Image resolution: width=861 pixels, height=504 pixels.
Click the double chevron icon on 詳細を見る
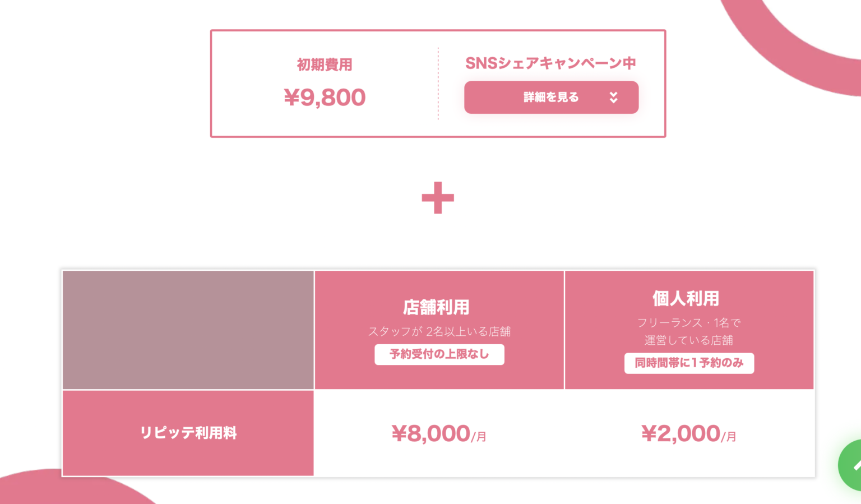click(x=614, y=98)
